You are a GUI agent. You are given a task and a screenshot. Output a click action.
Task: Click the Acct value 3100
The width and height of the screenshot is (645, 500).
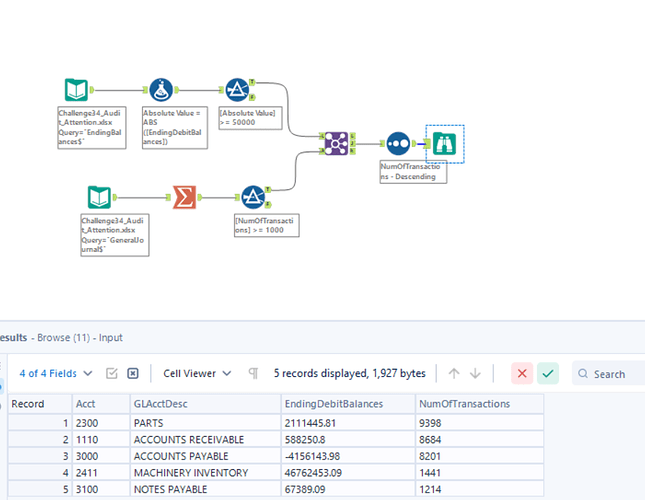pyautogui.click(x=101, y=489)
